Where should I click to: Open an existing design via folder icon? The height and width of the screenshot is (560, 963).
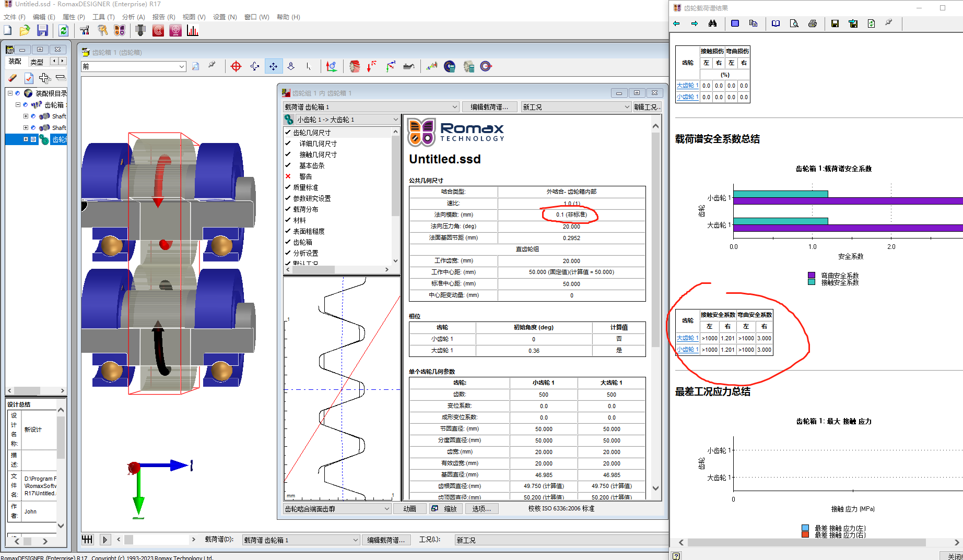point(25,31)
